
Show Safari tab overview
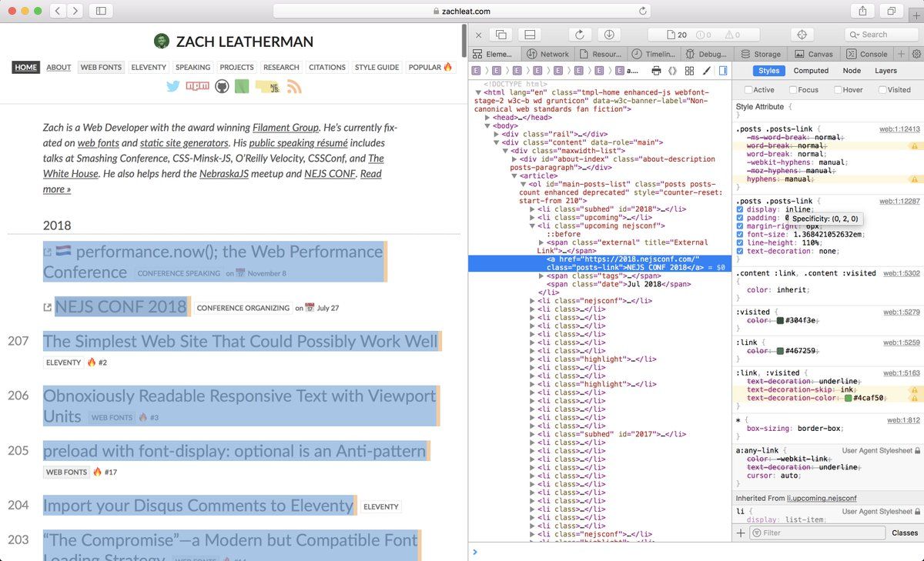click(892, 12)
